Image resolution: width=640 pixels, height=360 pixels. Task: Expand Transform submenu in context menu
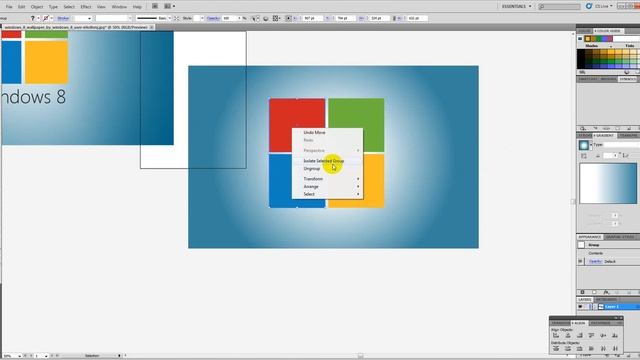[327, 179]
